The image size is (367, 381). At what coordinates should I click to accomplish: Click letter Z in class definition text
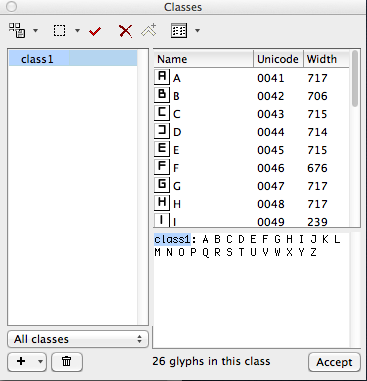tap(313, 252)
